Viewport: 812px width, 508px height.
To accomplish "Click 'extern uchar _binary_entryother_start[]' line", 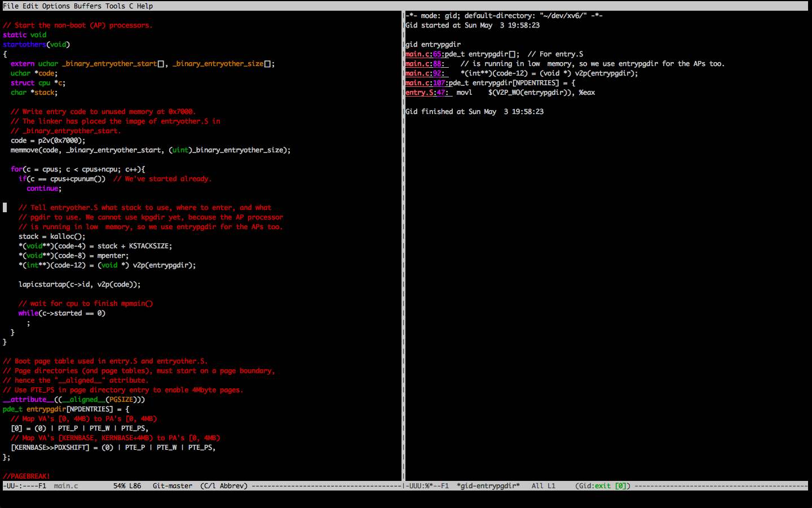I will pos(143,64).
